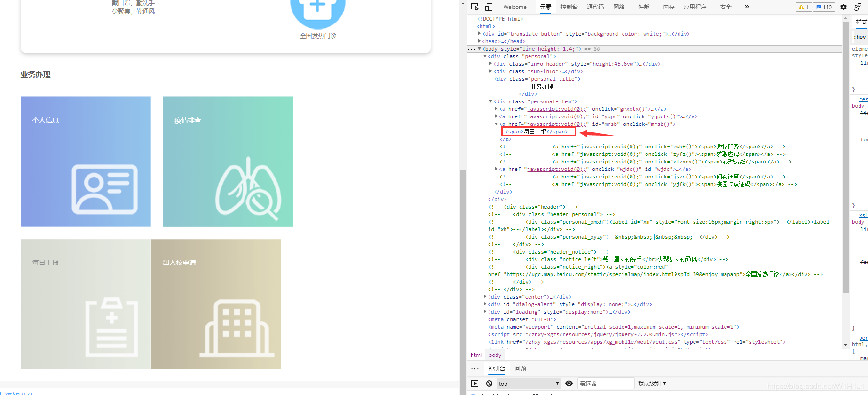The width and height of the screenshot is (868, 395).
Task: Switch to the drawer 问题 tab
Action: coord(520,369)
